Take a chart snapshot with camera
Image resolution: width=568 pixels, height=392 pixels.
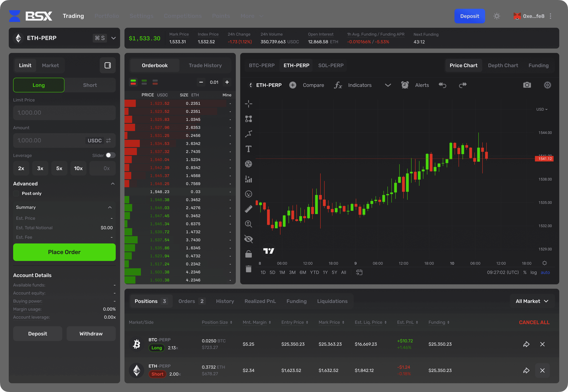point(527,85)
